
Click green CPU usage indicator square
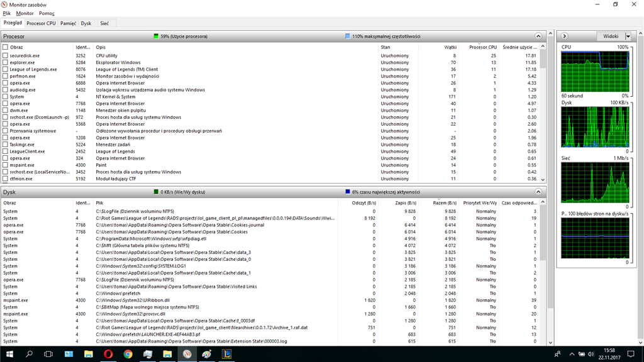tap(156, 36)
